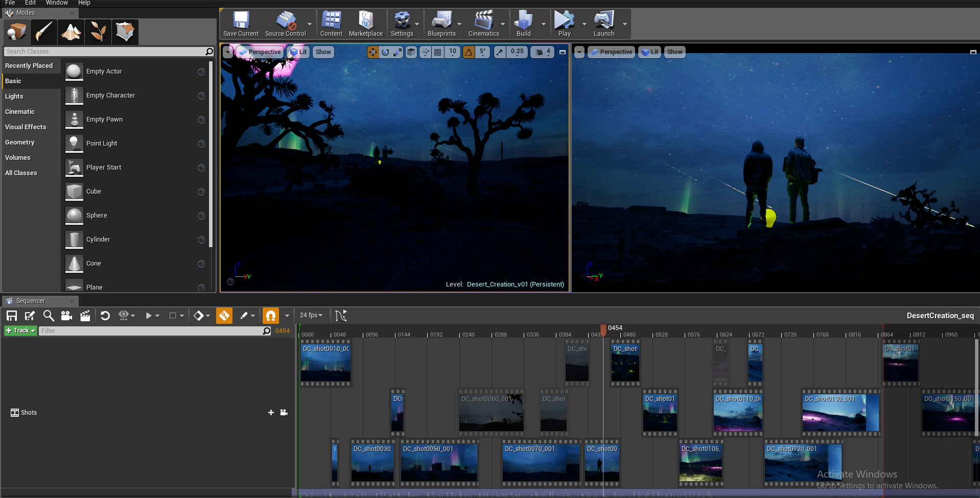Open scale snap 0.25 dropdown
The width and height of the screenshot is (980, 498).
click(x=517, y=52)
